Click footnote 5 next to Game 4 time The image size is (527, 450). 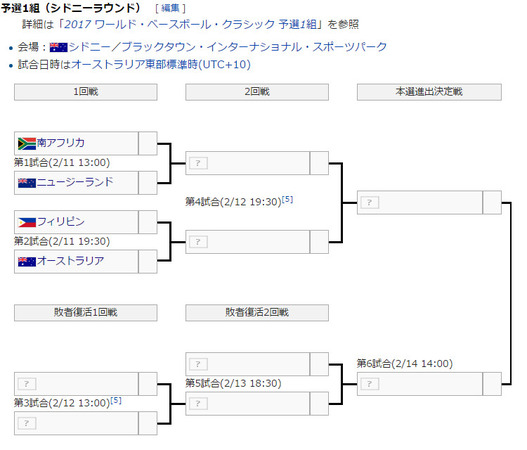287,199
